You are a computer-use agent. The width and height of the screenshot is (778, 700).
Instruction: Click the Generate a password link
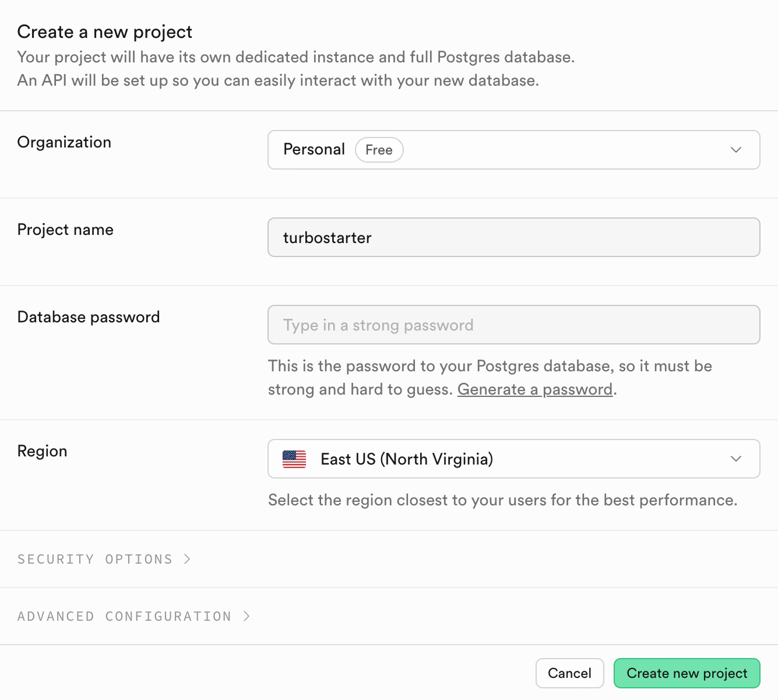[534, 389]
